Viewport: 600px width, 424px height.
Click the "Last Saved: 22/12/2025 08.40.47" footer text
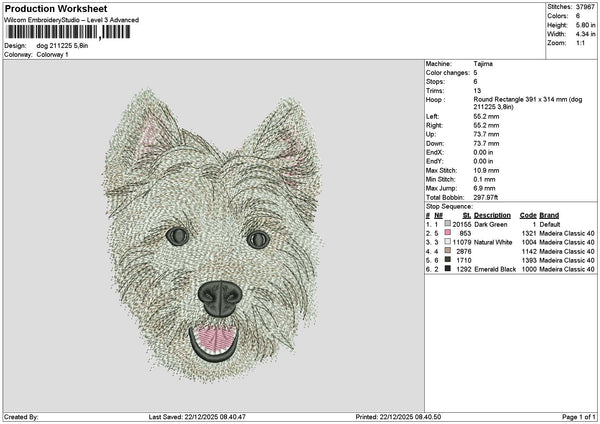coord(197,417)
